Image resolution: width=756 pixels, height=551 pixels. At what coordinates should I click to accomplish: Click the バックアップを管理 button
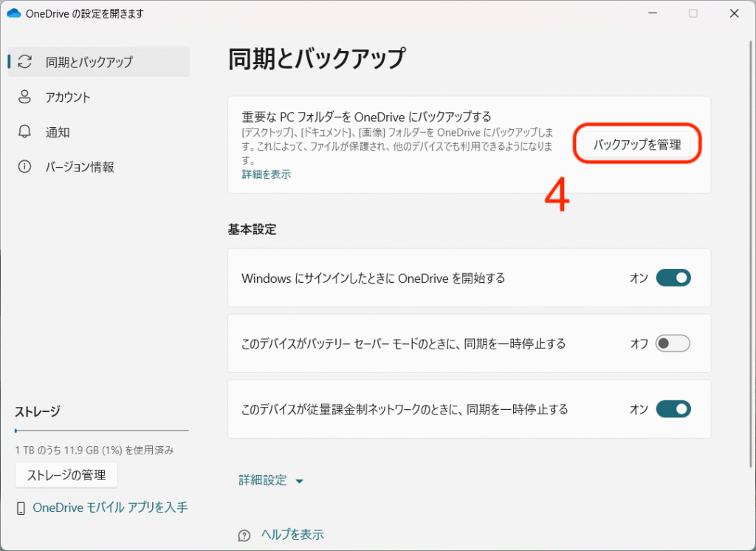[637, 144]
